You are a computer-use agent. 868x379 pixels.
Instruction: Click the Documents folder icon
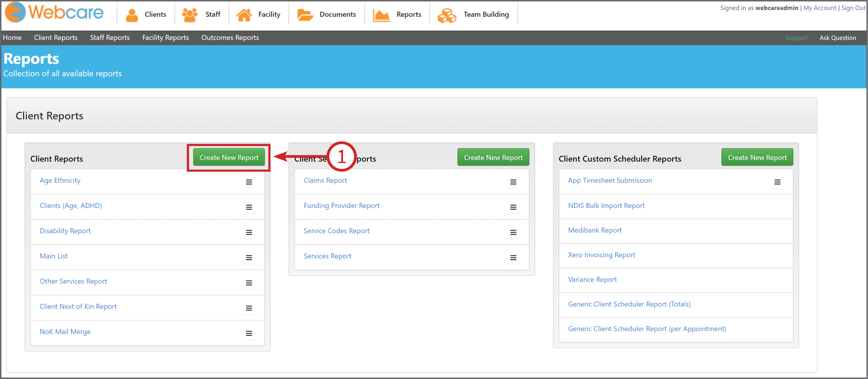(x=305, y=14)
